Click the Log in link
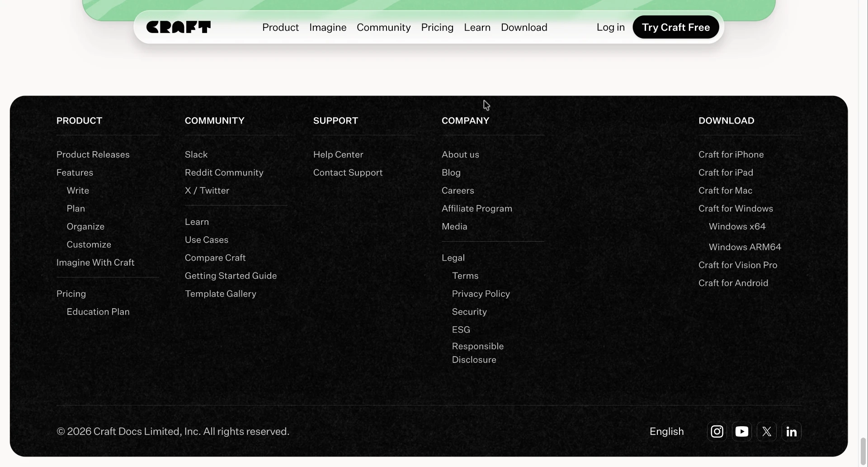This screenshot has height=467, width=868. 610,27
